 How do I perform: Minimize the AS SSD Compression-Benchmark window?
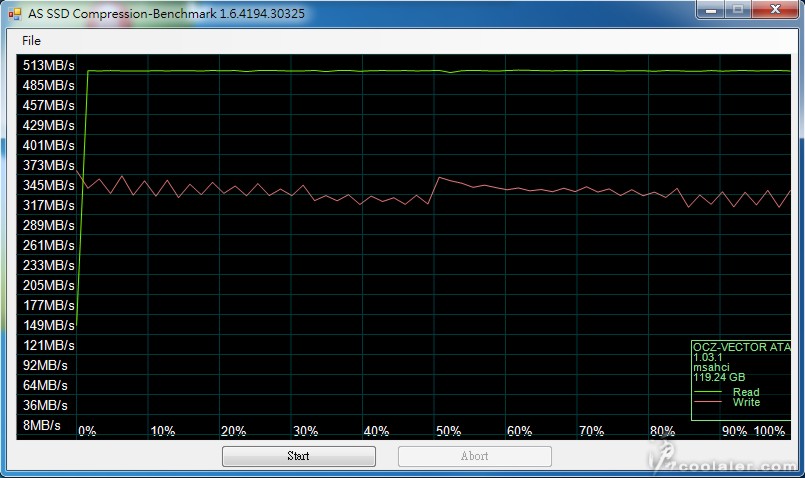click(711, 10)
